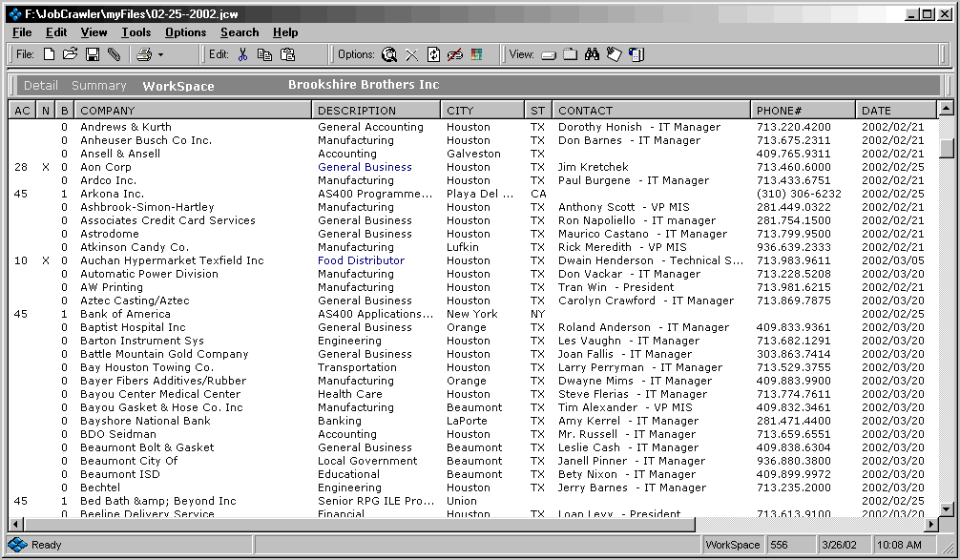This screenshot has height=560, width=960.
Task: Sort by the DESCRIPTION column header
Action: click(x=377, y=110)
